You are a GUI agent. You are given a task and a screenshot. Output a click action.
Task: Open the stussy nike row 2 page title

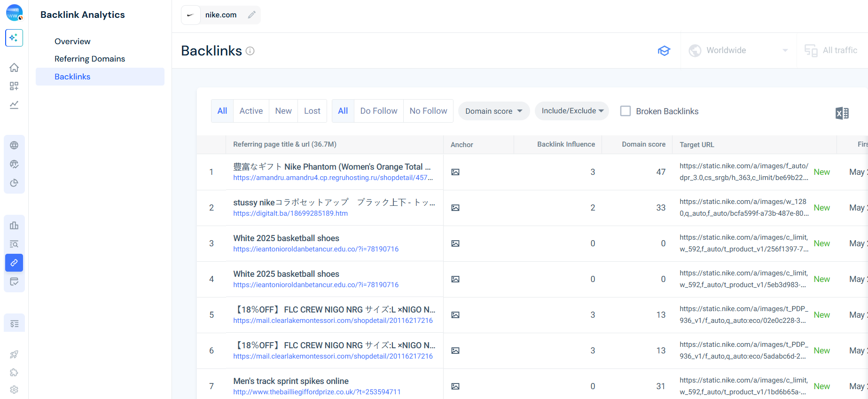(334, 203)
